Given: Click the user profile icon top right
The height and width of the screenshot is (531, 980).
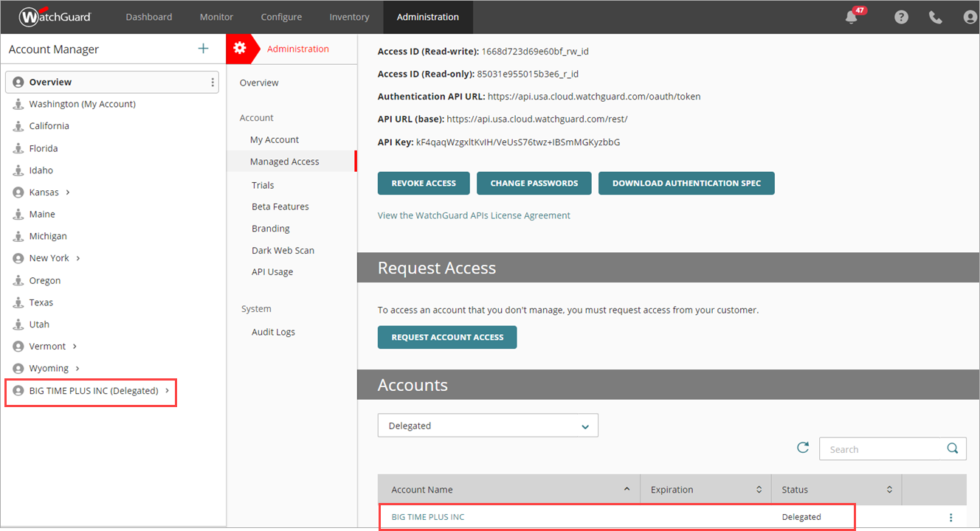Looking at the screenshot, I should click(x=970, y=16).
